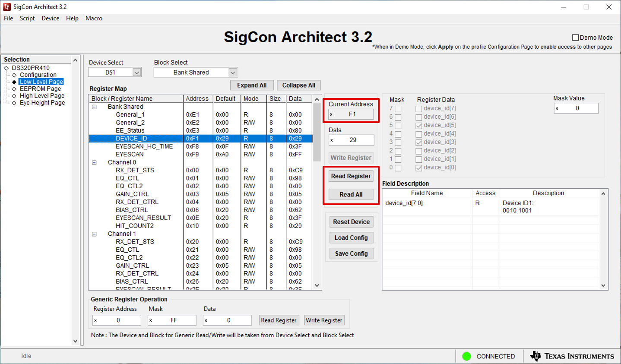
Task: Open the Data field radix selector
Action: coord(331,140)
